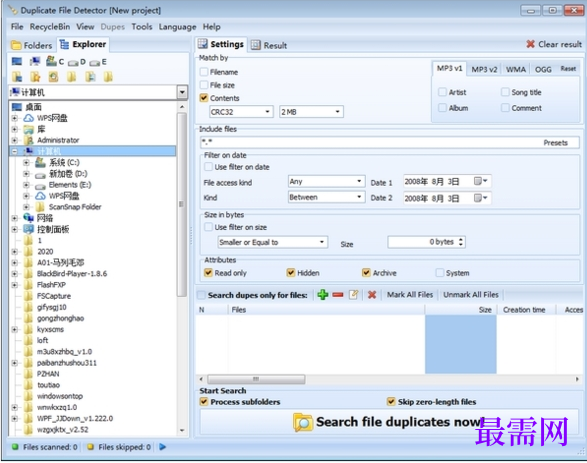Remove file with the red minus icon
This screenshot has width=587, height=463.
[x=338, y=295]
